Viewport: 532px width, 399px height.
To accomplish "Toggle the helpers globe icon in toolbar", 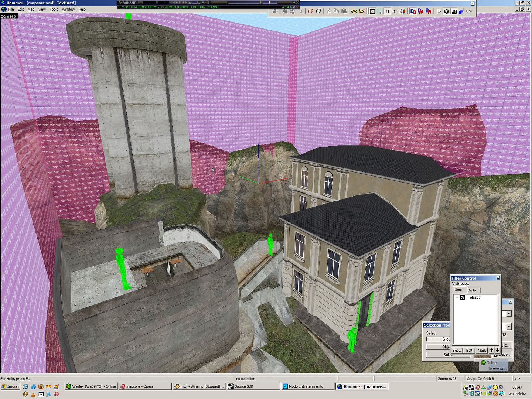I will [x=446, y=11].
